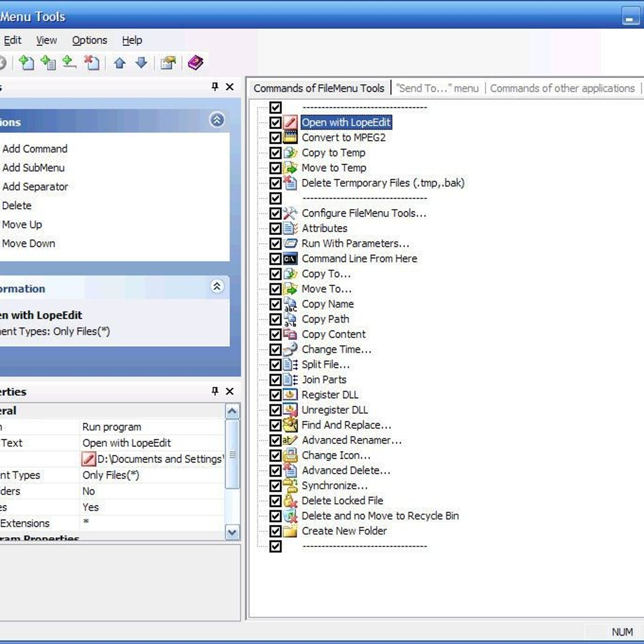Open Help using the purple book icon
The image size is (644, 644).
coord(195,63)
